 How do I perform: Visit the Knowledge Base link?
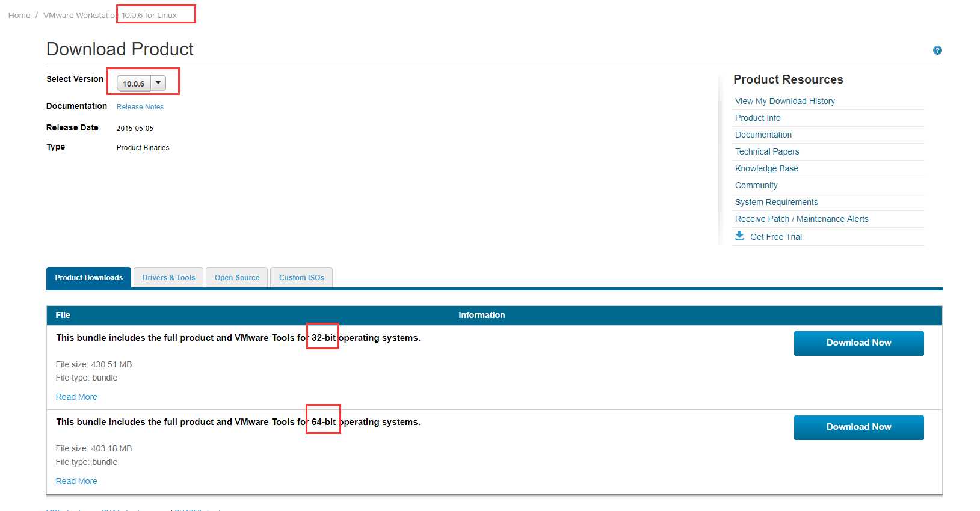[x=766, y=168]
